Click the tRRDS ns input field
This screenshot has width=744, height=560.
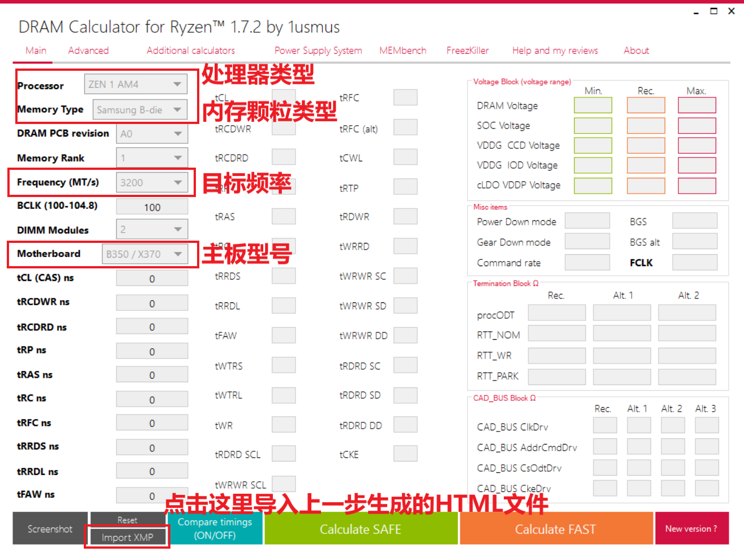coord(152,447)
